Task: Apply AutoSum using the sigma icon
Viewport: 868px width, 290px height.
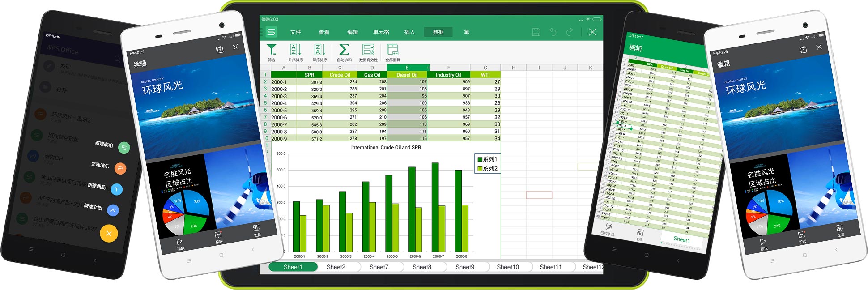Action: (x=344, y=50)
